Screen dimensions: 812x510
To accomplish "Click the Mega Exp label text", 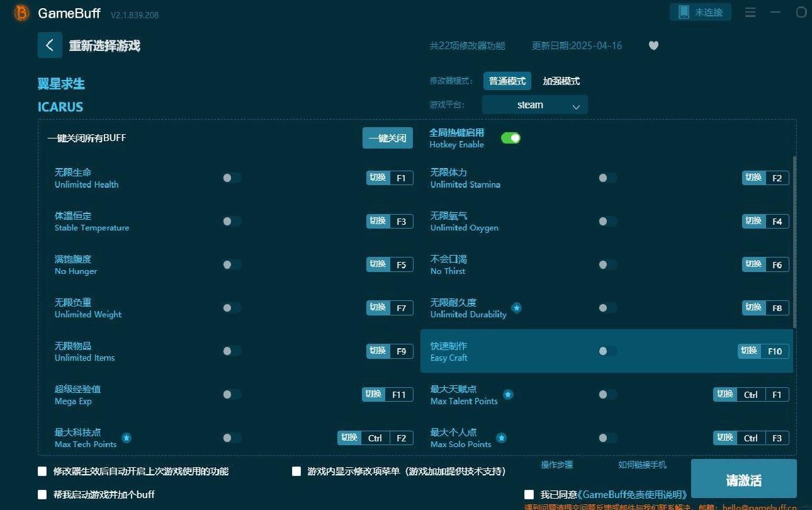I will click(x=73, y=401).
